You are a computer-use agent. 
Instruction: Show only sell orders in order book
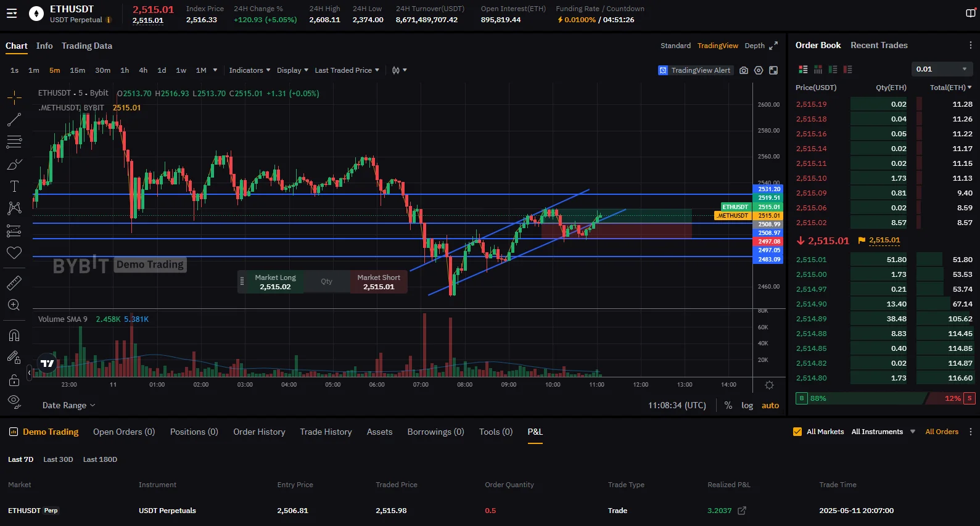pos(847,70)
